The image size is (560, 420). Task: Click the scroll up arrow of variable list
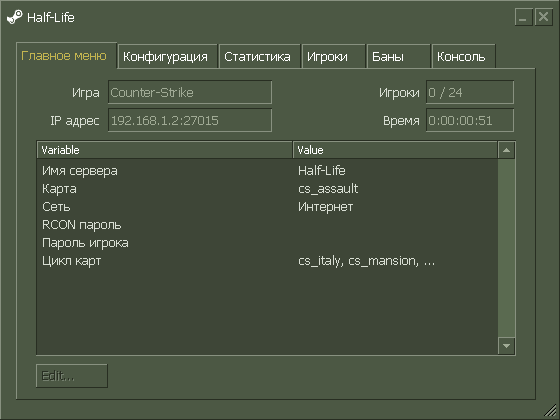point(506,150)
